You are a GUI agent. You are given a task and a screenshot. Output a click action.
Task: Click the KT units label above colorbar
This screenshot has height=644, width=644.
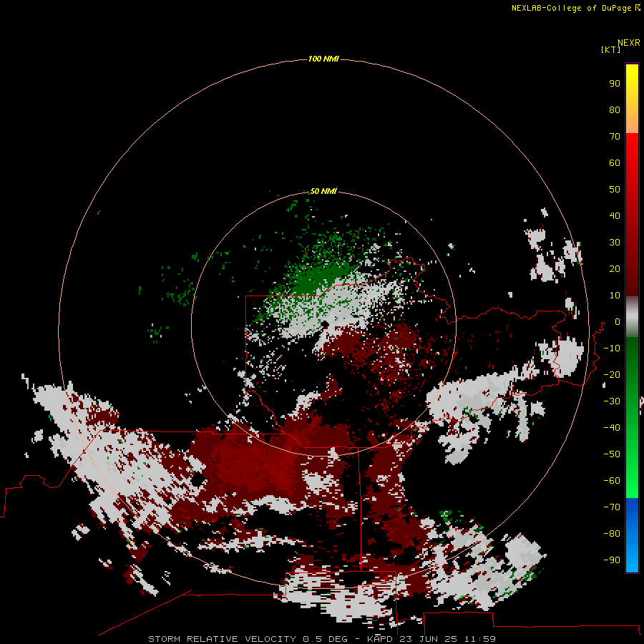click(x=610, y=49)
